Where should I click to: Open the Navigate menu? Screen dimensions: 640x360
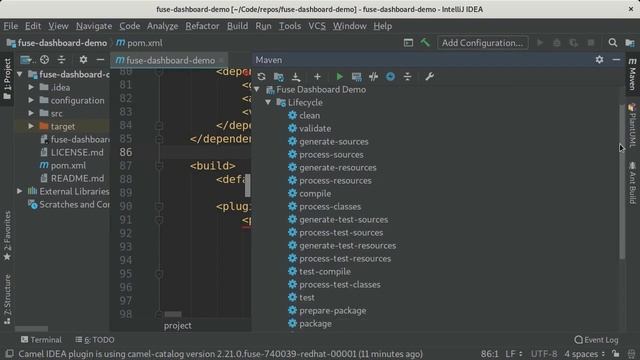click(94, 26)
